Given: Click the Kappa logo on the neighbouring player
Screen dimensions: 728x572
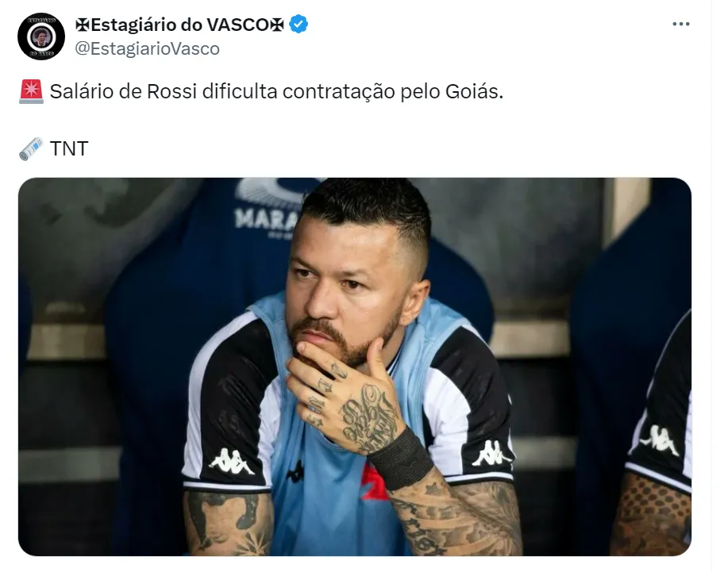Looking at the screenshot, I should 660,440.
